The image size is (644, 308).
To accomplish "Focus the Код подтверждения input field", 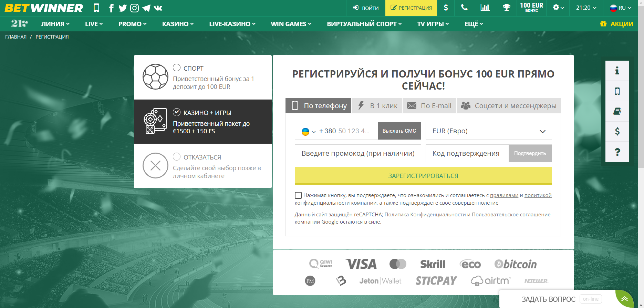I will (x=467, y=153).
